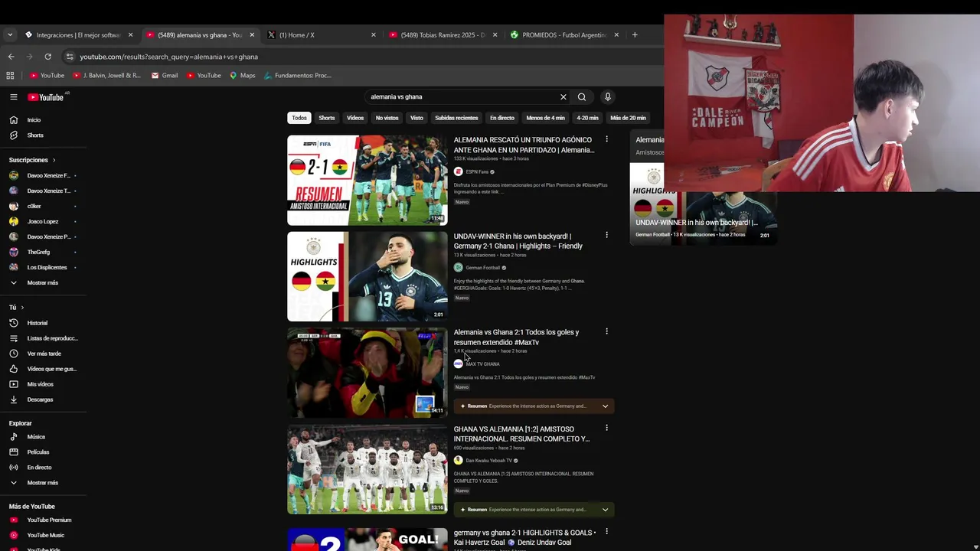
Task: Clear the search box text
Action: click(563, 97)
